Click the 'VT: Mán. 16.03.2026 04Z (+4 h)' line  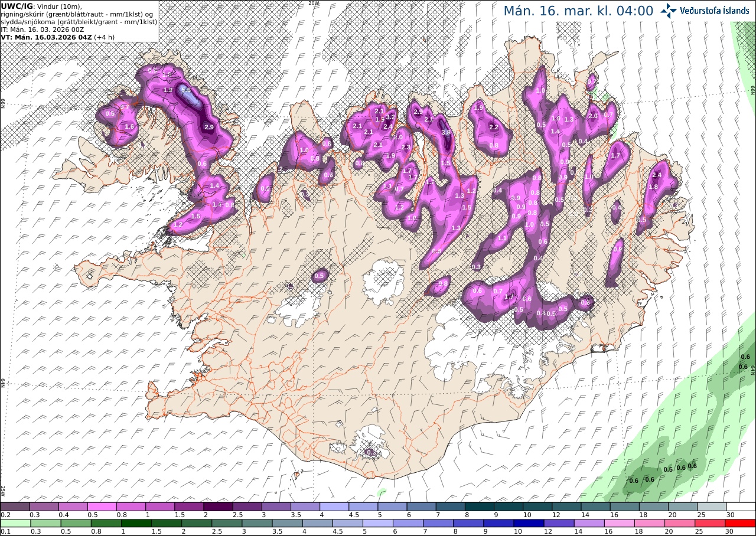tap(58, 37)
